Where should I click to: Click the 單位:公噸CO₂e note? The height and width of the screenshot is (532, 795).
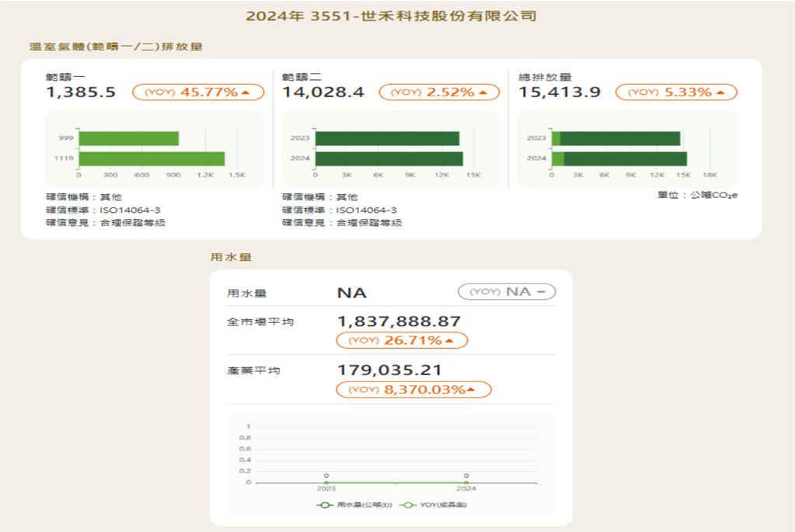tap(698, 195)
